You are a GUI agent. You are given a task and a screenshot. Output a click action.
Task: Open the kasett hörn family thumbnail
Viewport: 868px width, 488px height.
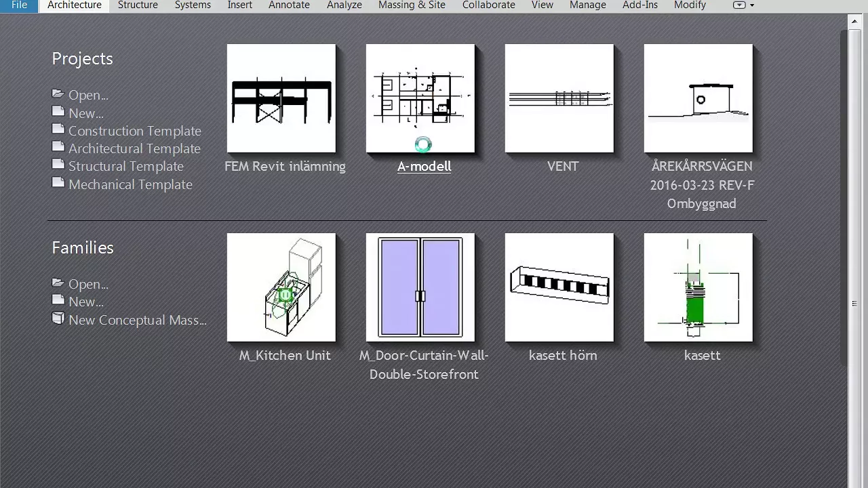click(559, 287)
